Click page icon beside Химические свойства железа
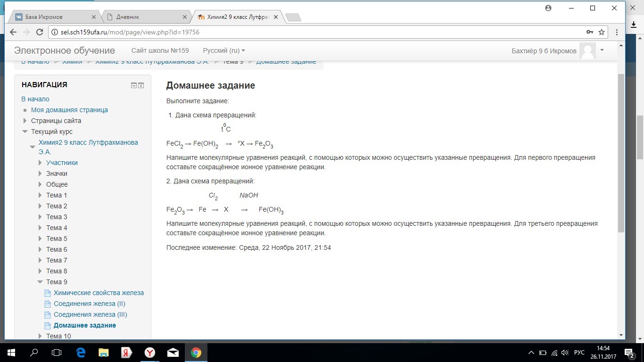The width and height of the screenshot is (644, 362). pyautogui.click(x=47, y=293)
